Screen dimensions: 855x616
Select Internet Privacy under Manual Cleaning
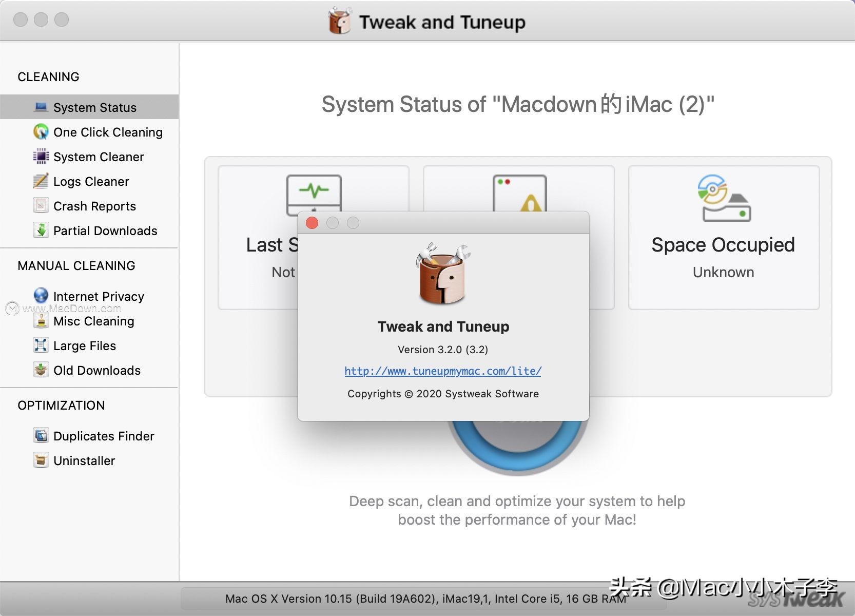[98, 296]
